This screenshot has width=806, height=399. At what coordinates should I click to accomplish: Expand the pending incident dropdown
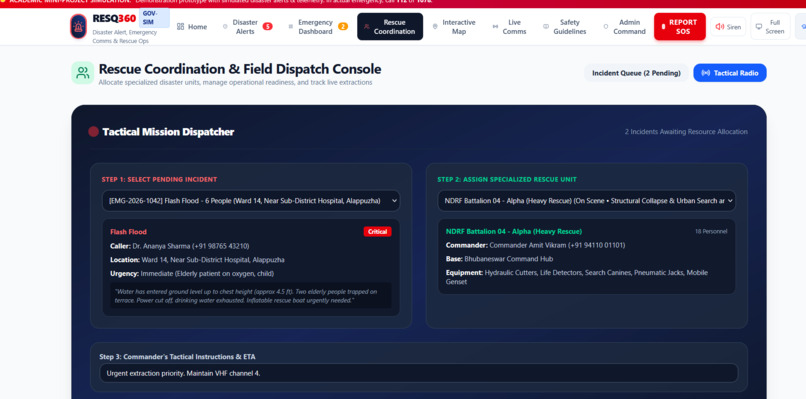click(x=251, y=201)
